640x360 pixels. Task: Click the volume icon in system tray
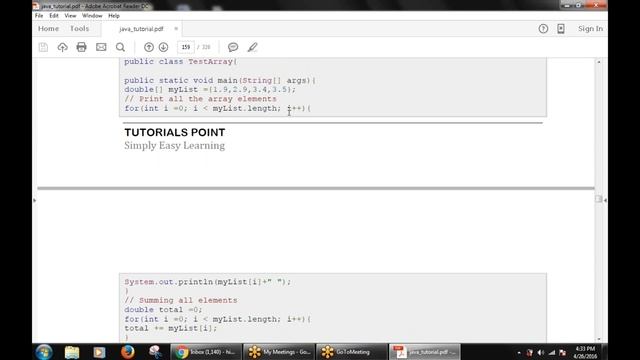coord(541,353)
